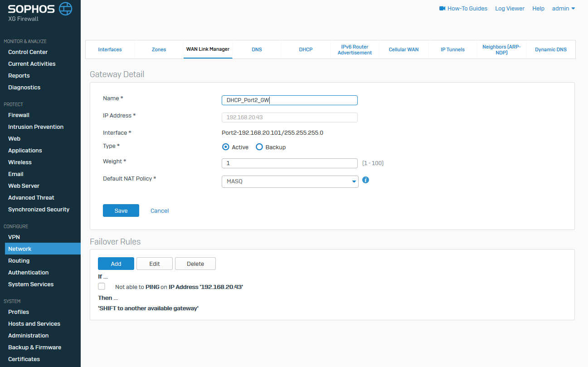Image resolution: width=588 pixels, height=367 pixels.
Task: Focus the Weight input field
Action: point(289,163)
